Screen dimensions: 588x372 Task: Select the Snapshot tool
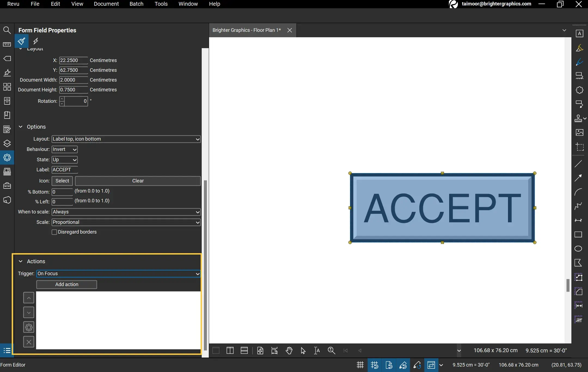(x=579, y=147)
